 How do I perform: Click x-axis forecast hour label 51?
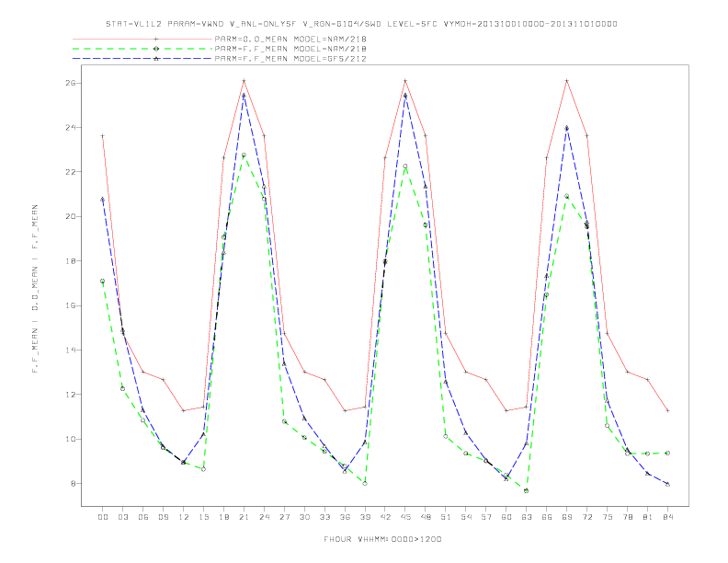(x=446, y=517)
